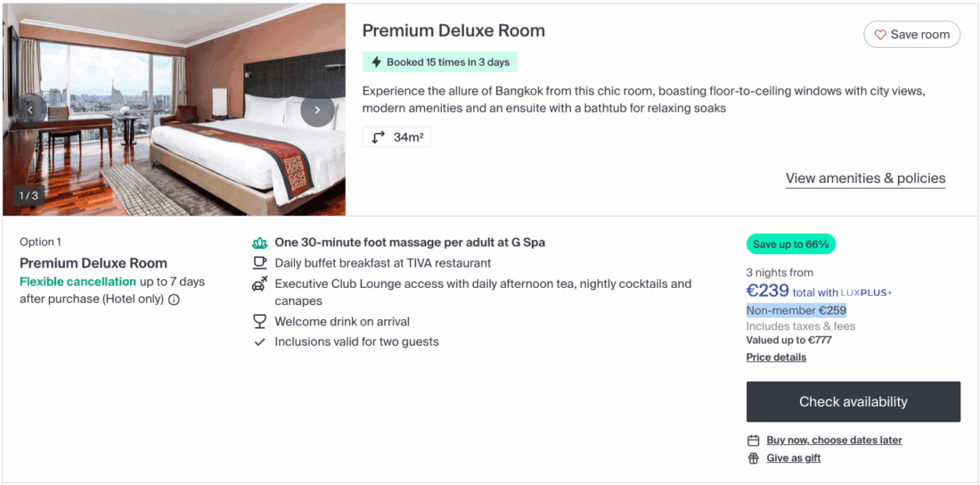The width and height of the screenshot is (980, 485).
Task: Go to the previous room photo
Action: [31, 111]
